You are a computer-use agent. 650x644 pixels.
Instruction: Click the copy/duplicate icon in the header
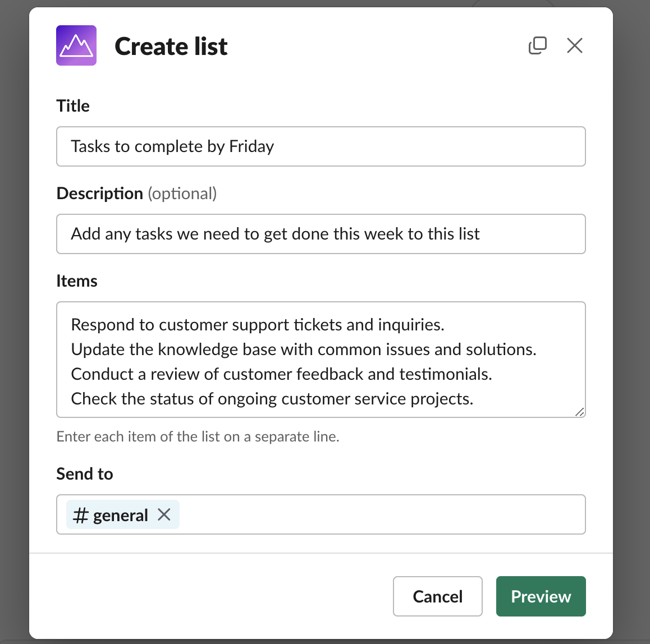tap(538, 45)
